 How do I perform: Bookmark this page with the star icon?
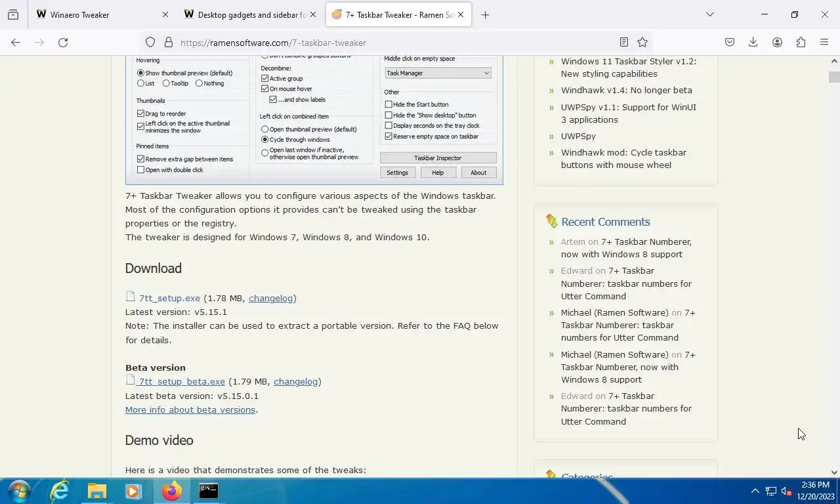pyautogui.click(x=642, y=42)
